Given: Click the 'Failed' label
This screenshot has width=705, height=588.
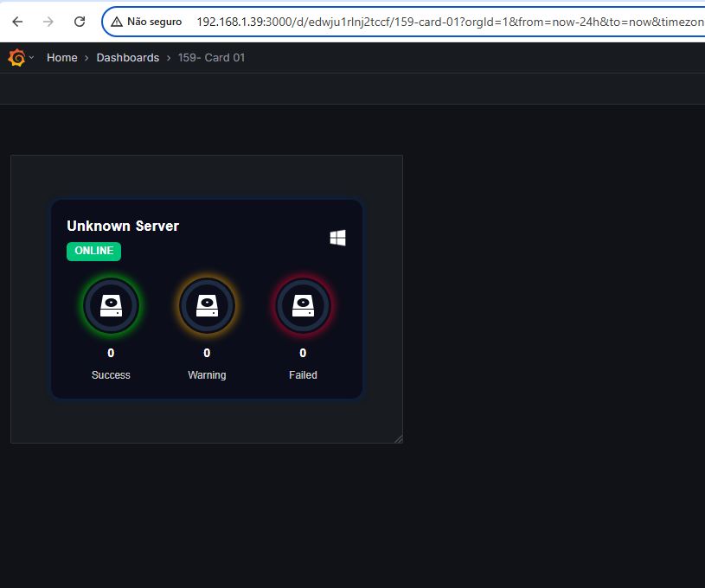Looking at the screenshot, I should point(303,375).
